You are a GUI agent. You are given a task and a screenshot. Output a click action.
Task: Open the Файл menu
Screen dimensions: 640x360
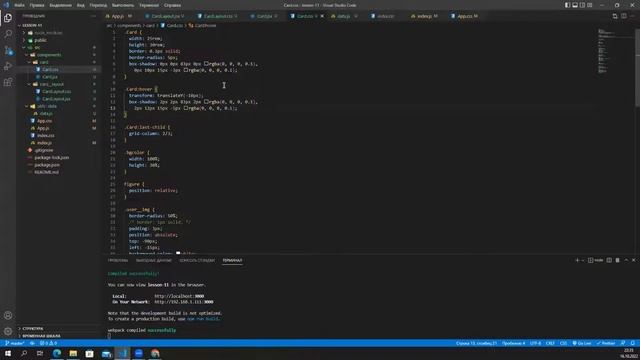coord(19,5)
